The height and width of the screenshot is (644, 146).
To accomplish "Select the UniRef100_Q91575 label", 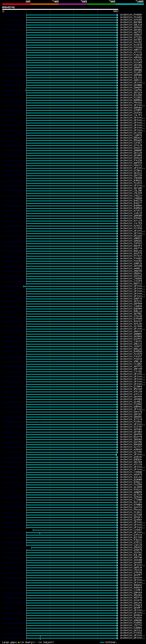I will [x=131, y=254].
